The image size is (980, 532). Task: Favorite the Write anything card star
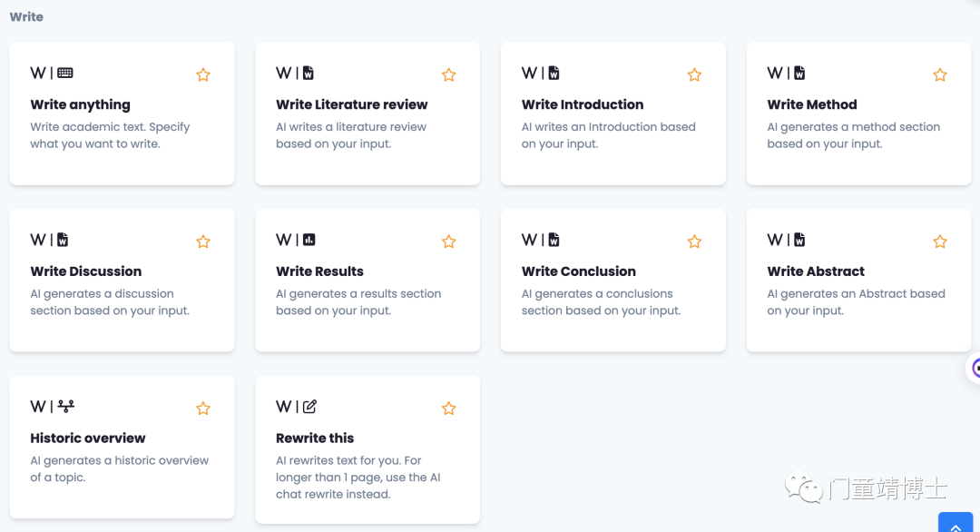click(x=203, y=75)
